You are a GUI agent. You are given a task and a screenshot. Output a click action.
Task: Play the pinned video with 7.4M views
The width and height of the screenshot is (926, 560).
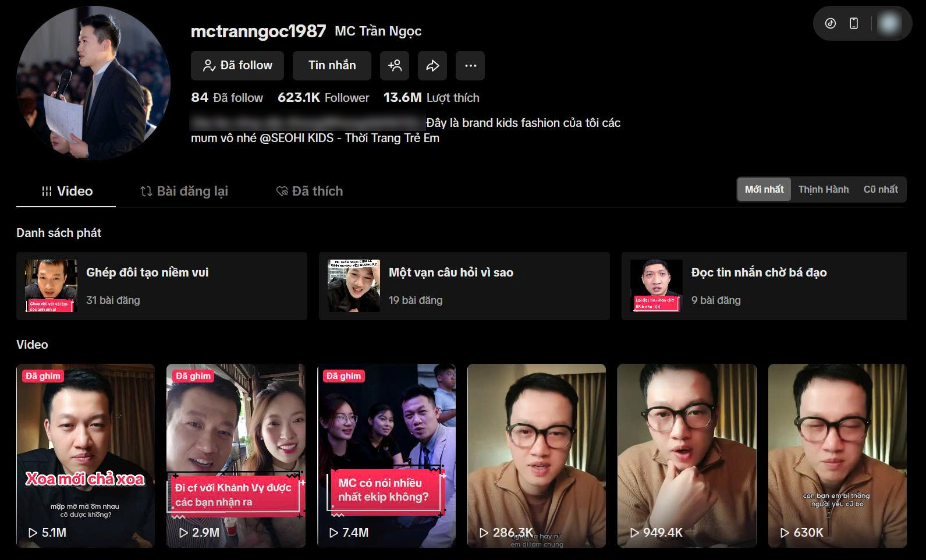click(x=386, y=455)
